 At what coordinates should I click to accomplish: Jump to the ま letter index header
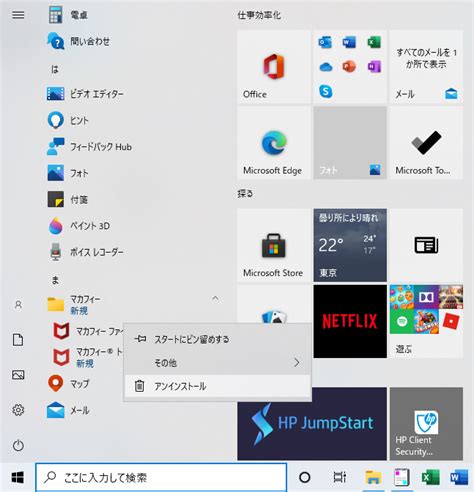(55, 280)
